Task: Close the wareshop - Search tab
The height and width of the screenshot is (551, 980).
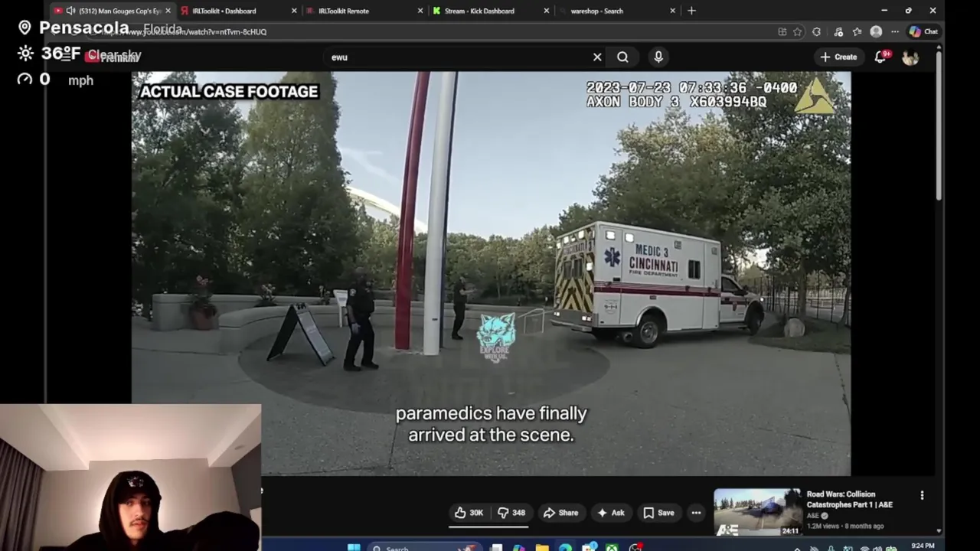Action: point(673,11)
